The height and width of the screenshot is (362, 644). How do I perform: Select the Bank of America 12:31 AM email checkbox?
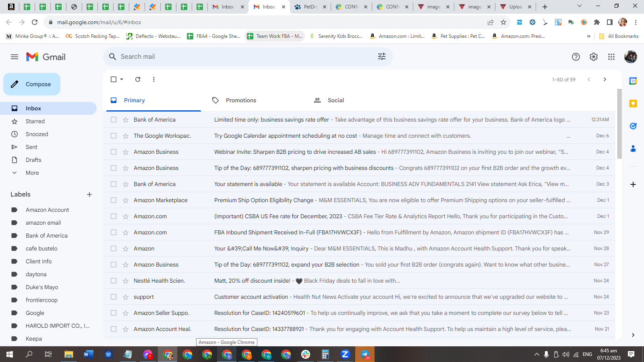114,120
